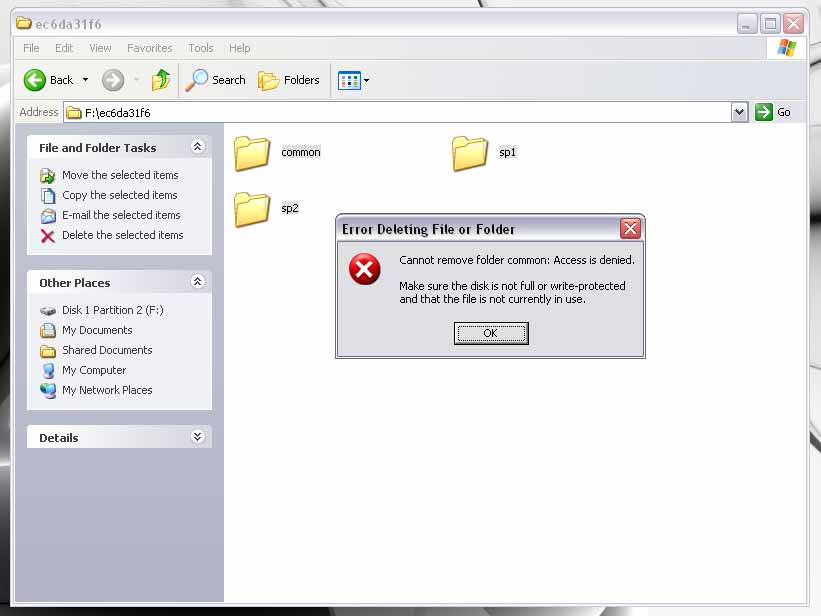Screen dimensions: 821x616
Task: Open the Favorites menu
Action: pos(150,48)
